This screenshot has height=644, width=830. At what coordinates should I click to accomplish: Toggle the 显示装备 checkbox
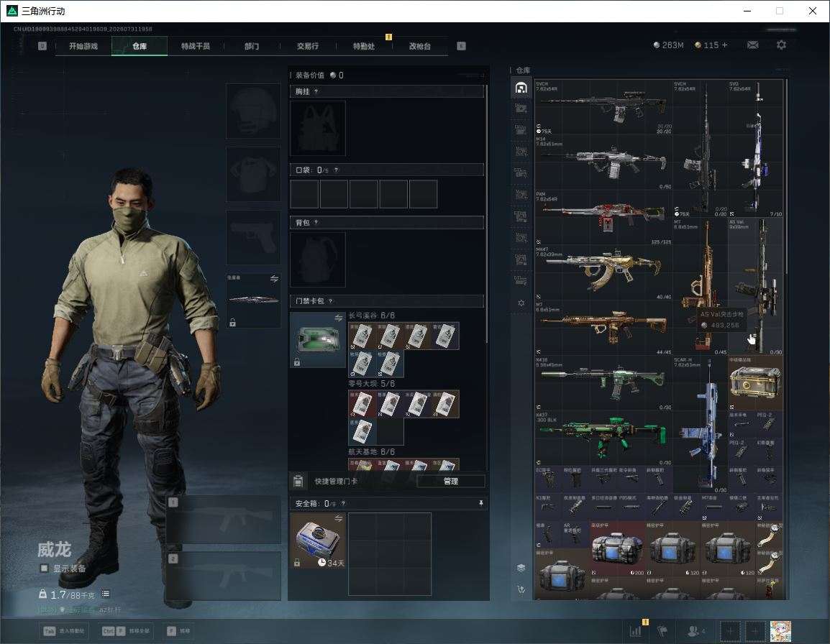(x=44, y=569)
